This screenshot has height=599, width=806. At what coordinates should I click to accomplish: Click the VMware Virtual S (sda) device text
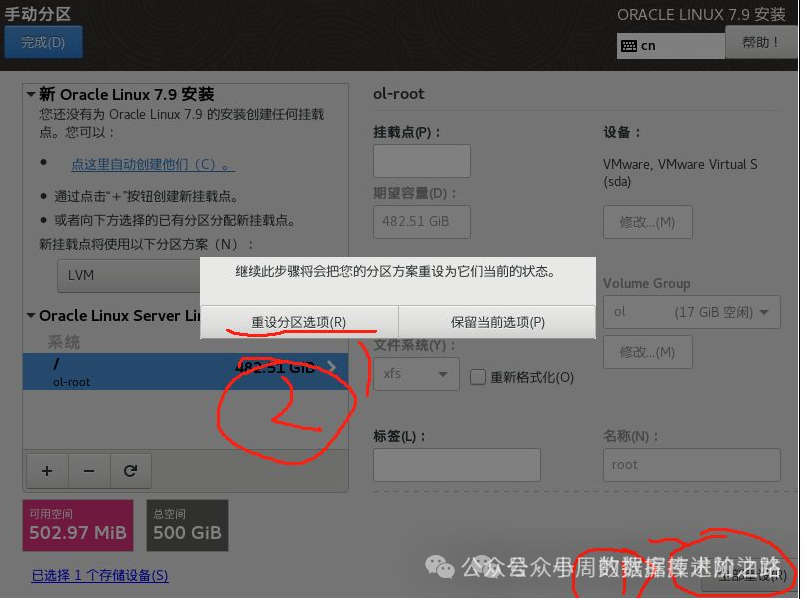pos(680,173)
